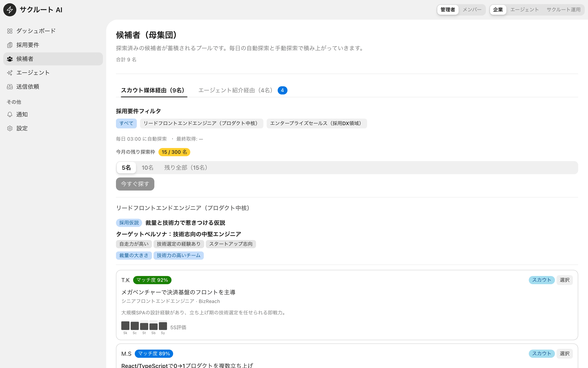Click 合計 9 名 count text
This screenshot has width=588, height=368.
pyautogui.click(x=126, y=60)
